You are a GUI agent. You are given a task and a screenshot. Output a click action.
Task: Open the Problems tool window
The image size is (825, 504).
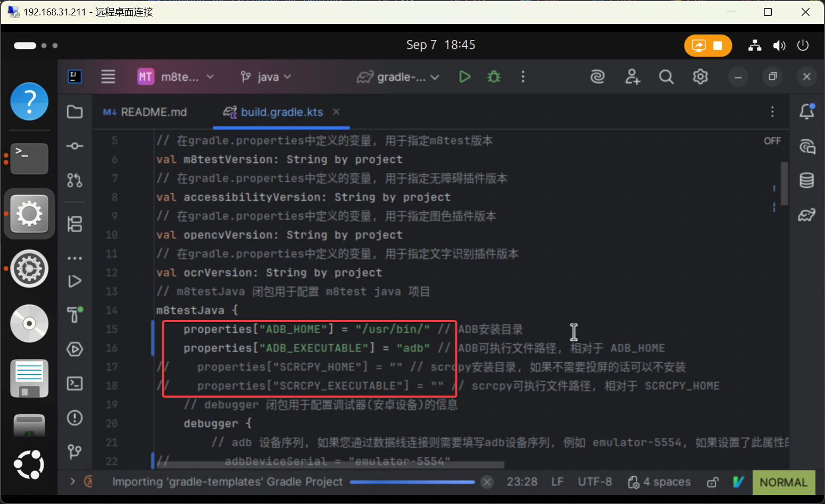(74, 418)
